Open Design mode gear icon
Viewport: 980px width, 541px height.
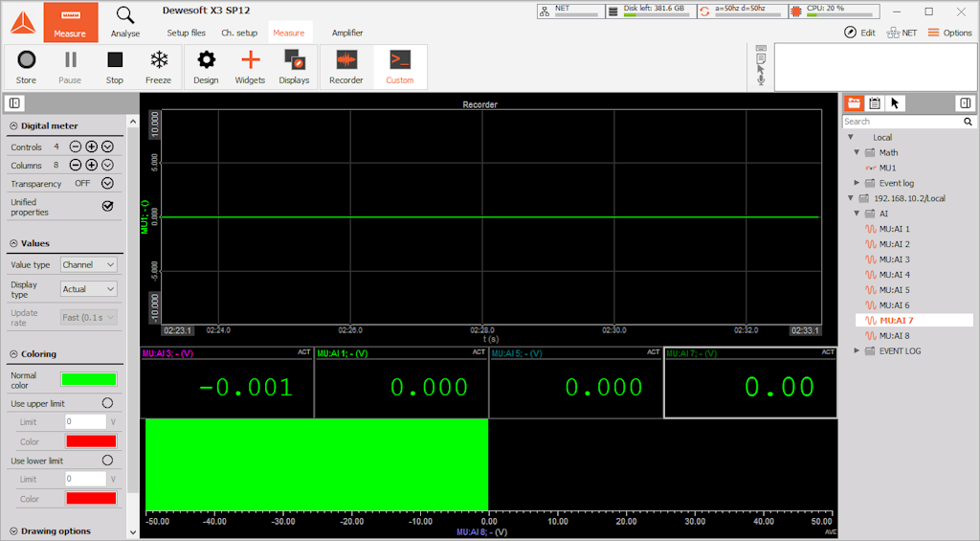(x=206, y=67)
